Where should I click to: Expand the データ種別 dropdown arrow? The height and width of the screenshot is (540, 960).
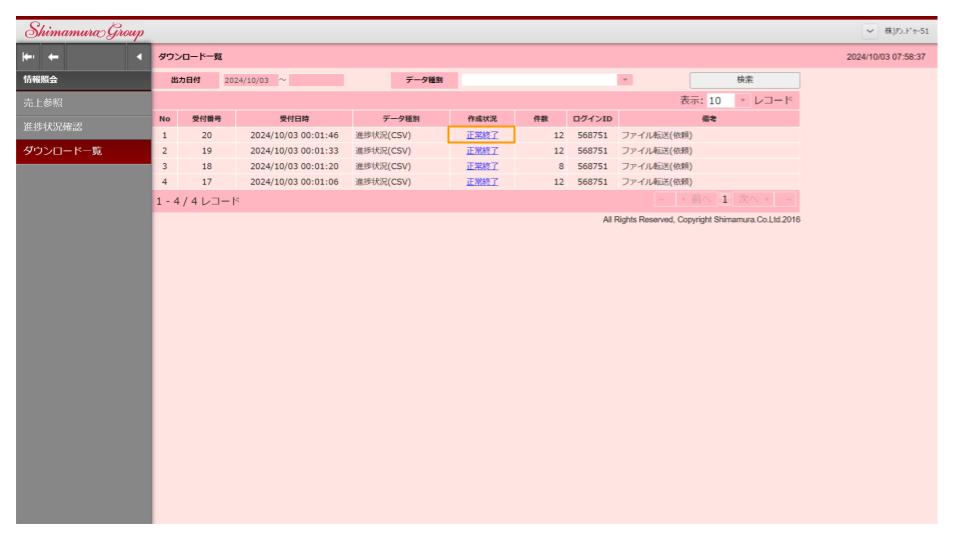(x=625, y=80)
